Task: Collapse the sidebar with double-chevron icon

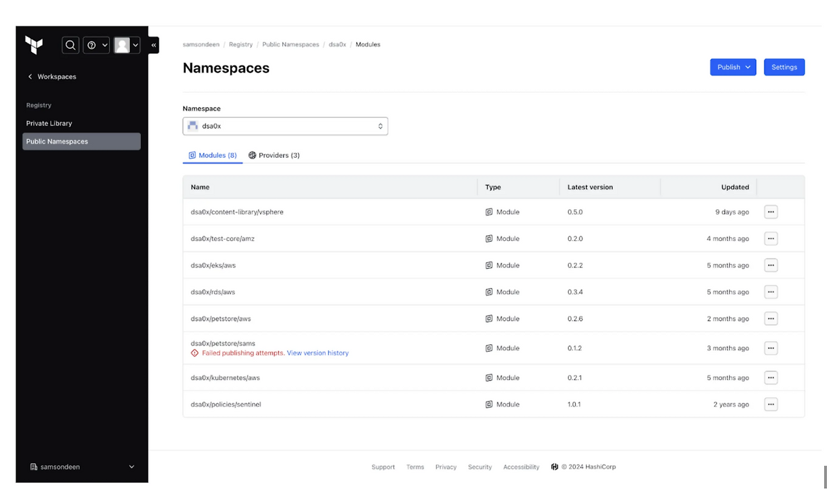Action: tap(153, 45)
